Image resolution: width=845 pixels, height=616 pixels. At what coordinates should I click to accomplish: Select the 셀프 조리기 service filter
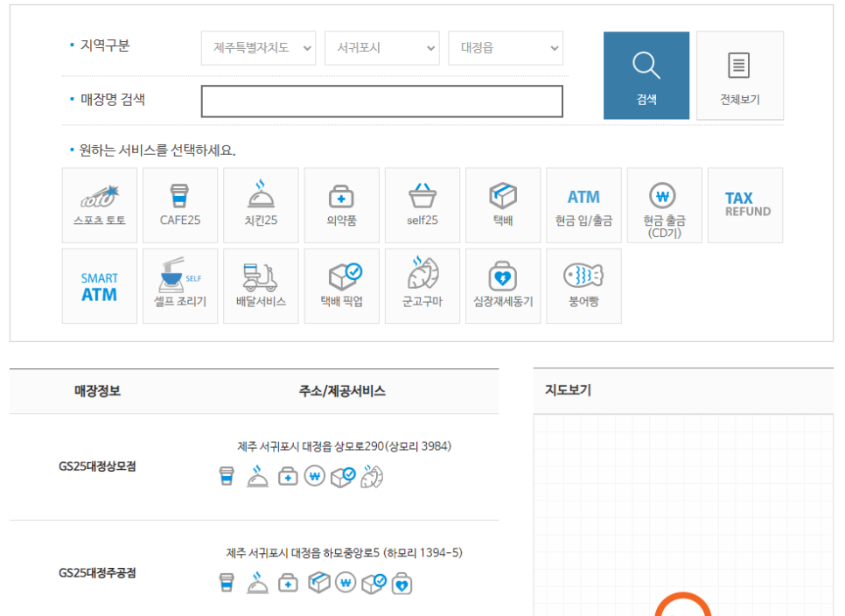[180, 286]
